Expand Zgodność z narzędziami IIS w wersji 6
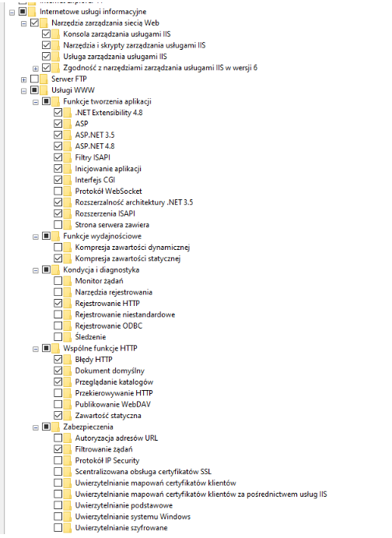Image resolution: width=392 pixels, height=538 pixels. pos(35,69)
